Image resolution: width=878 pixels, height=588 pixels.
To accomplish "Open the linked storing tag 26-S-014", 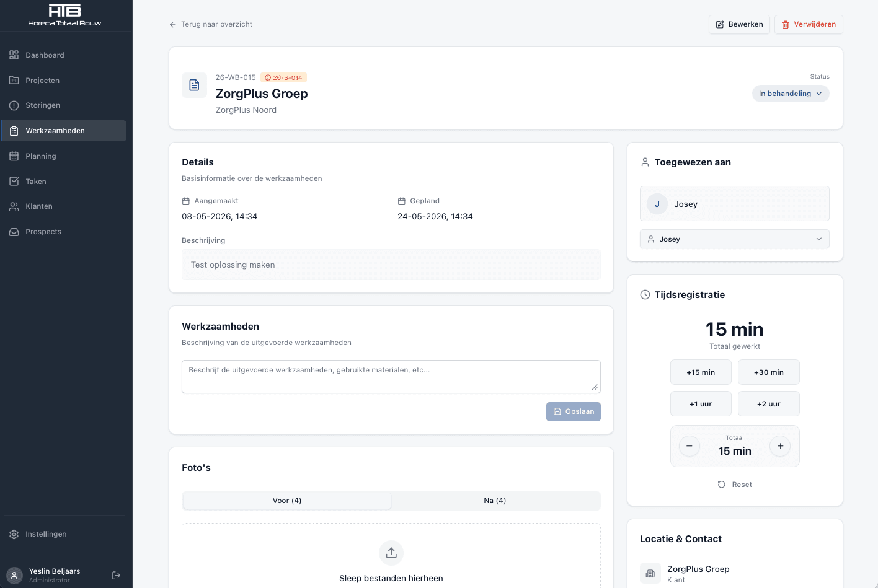I will (x=283, y=77).
